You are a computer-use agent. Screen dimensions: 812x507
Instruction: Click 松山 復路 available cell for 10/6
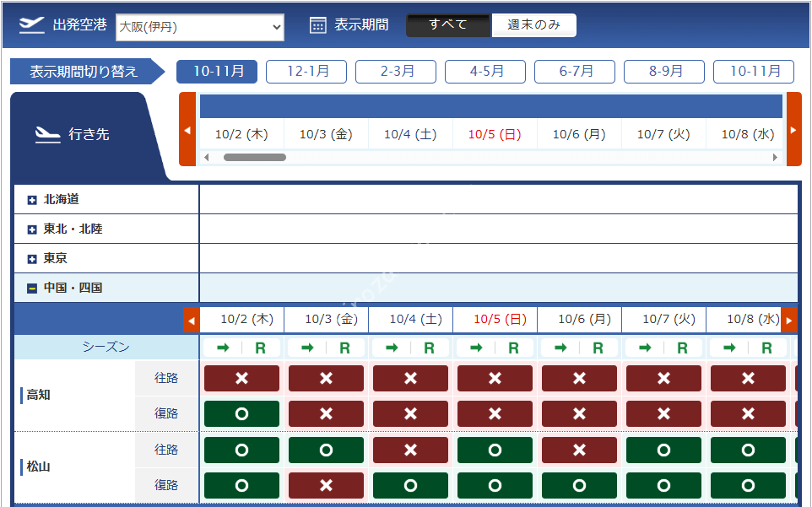[580, 485]
